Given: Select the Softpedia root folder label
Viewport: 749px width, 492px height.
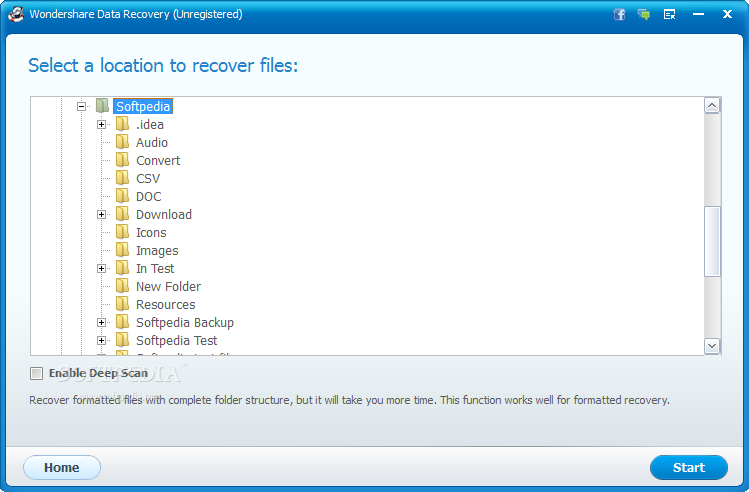Looking at the screenshot, I should click(143, 106).
